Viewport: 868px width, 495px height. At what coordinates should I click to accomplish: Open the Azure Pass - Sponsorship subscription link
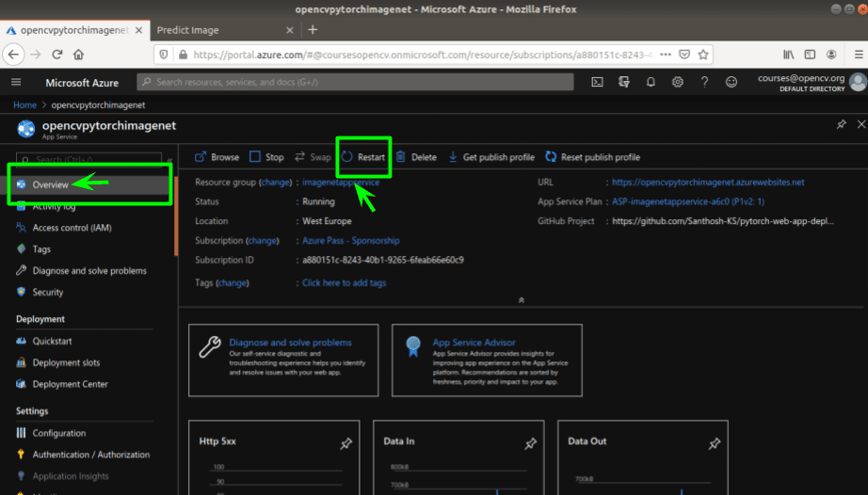pos(351,241)
